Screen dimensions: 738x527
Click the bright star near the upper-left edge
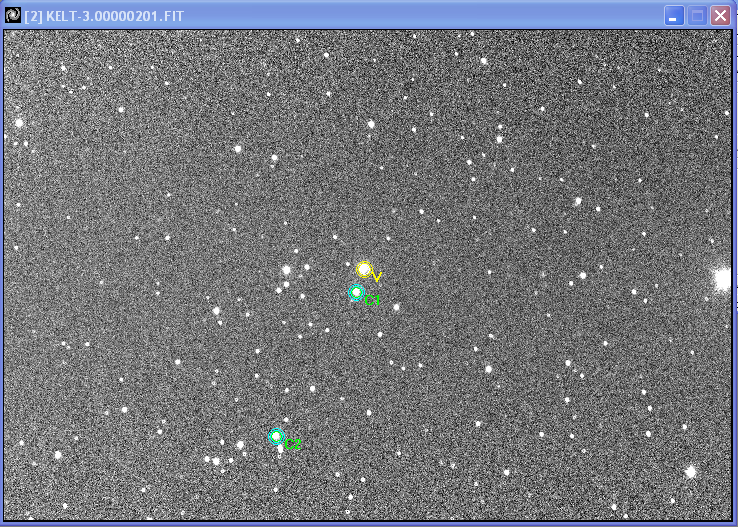coord(18,122)
